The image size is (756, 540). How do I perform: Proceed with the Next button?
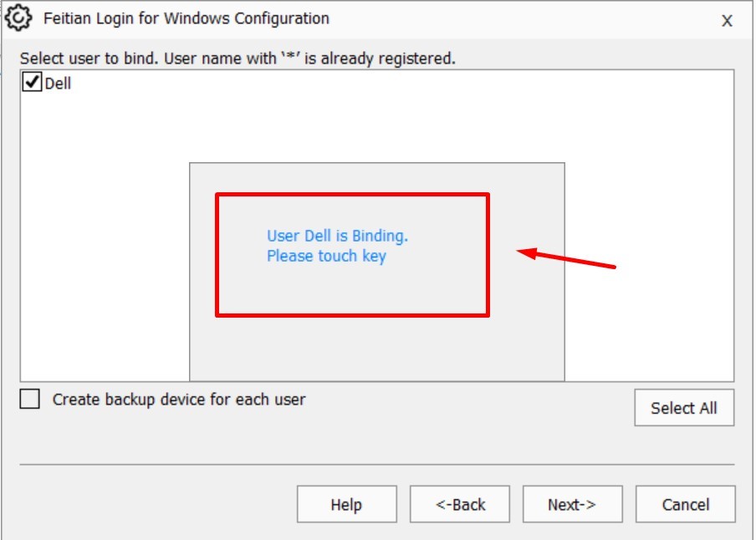pyautogui.click(x=572, y=504)
